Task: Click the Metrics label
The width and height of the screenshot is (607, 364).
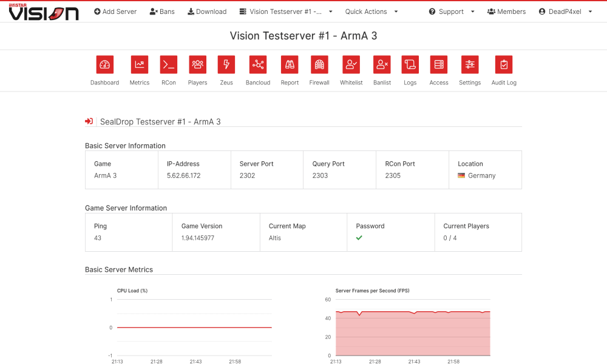Action: (x=140, y=83)
